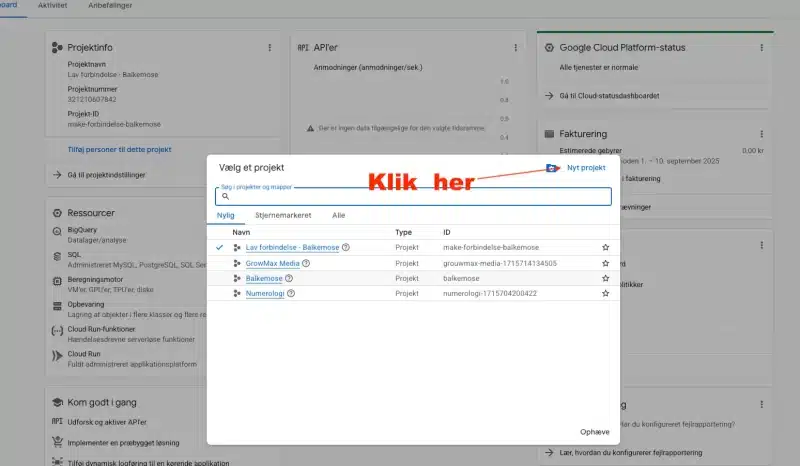
Task: Click the Nyt projekt folder icon
Action: [x=552, y=168]
